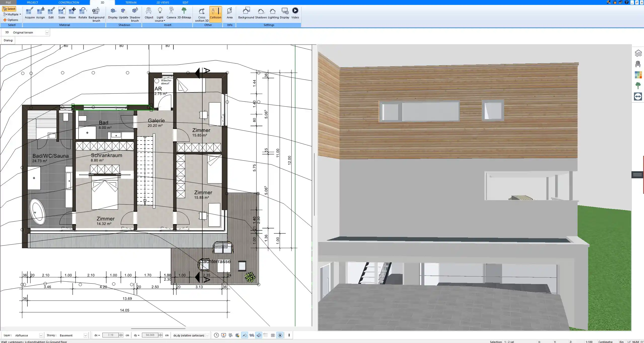Click the Display shadows icon
This screenshot has width=644, height=343.
[113, 13]
